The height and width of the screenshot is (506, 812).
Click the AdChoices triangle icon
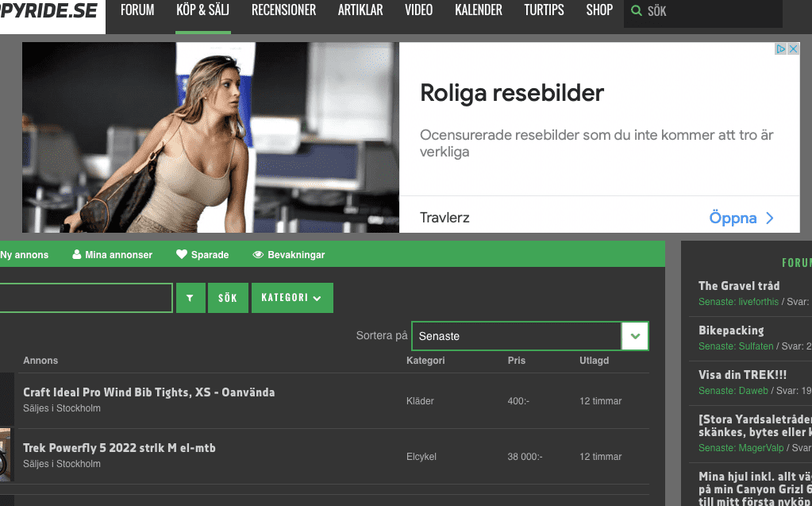coord(781,48)
